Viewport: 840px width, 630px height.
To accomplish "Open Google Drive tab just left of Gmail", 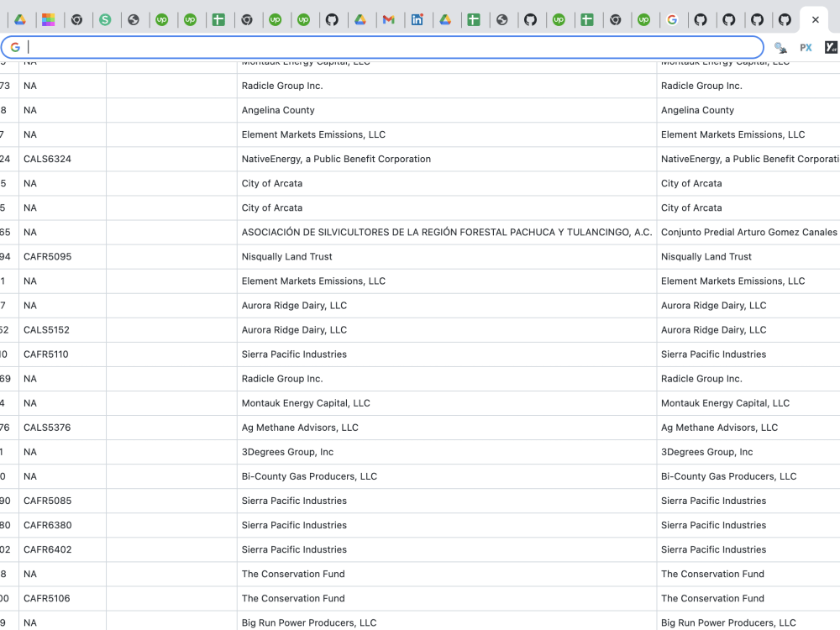I will tap(360, 20).
